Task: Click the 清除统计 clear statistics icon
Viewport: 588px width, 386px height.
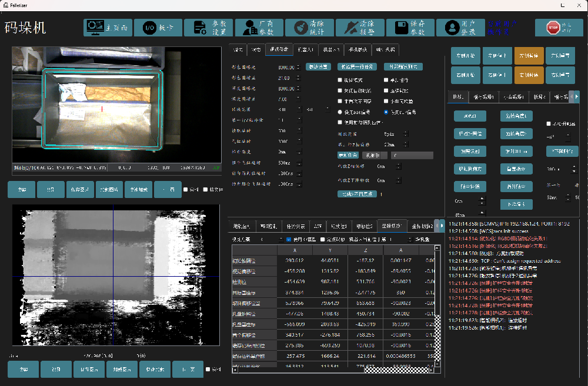Action: [x=301, y=28]
